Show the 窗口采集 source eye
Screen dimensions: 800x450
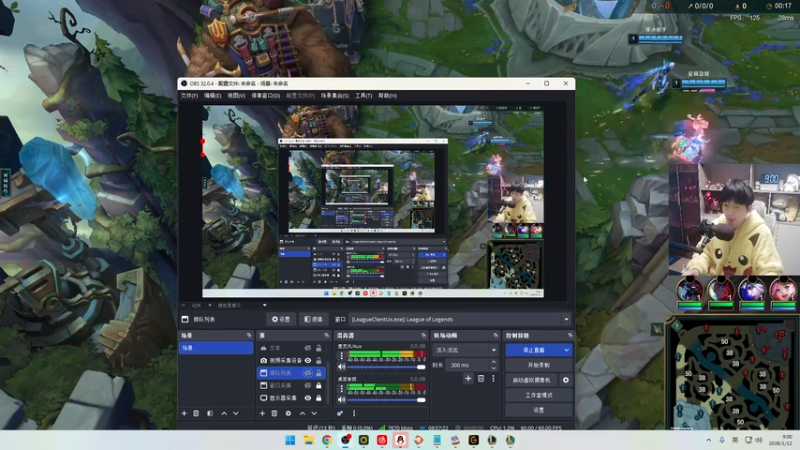point(308,385)
